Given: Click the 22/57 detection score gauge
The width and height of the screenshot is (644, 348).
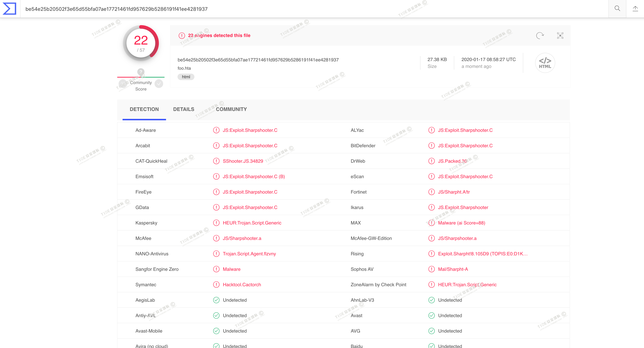Looking at the screenshot, I should pyautogui.click(x=141, y=43).
